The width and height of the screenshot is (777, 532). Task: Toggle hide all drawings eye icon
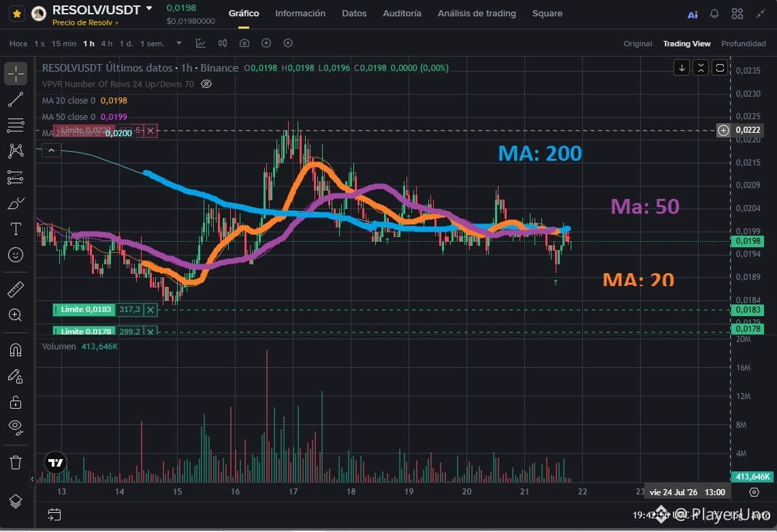point(16,427)
